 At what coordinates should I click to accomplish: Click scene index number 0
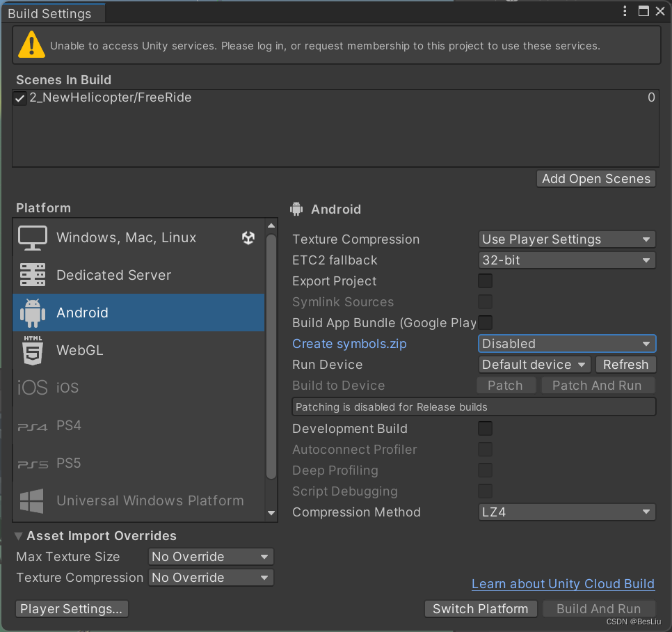click(651, 97)
